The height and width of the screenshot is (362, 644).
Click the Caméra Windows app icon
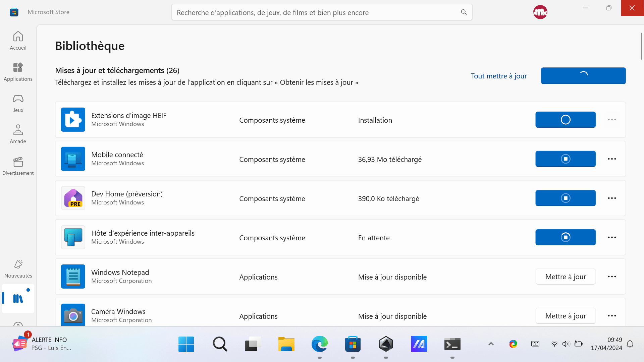pyautogui.click(x=73, y=315)
